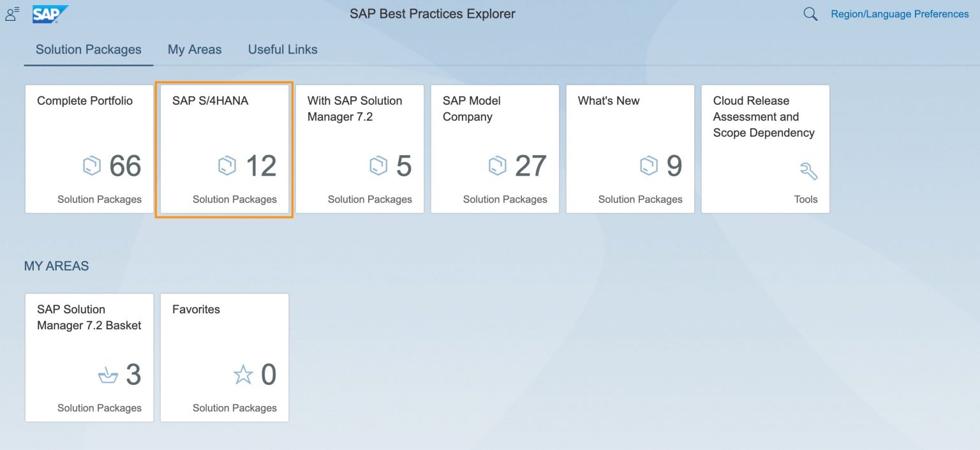Open the Useful Links tab
This screenshot has height=450, width=980.
282,49
